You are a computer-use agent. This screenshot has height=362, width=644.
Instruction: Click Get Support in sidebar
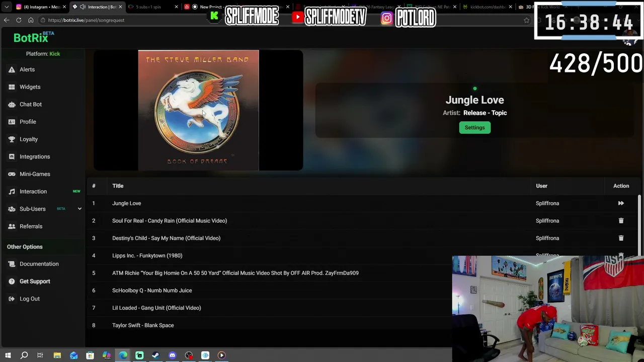tap(35, 282)
